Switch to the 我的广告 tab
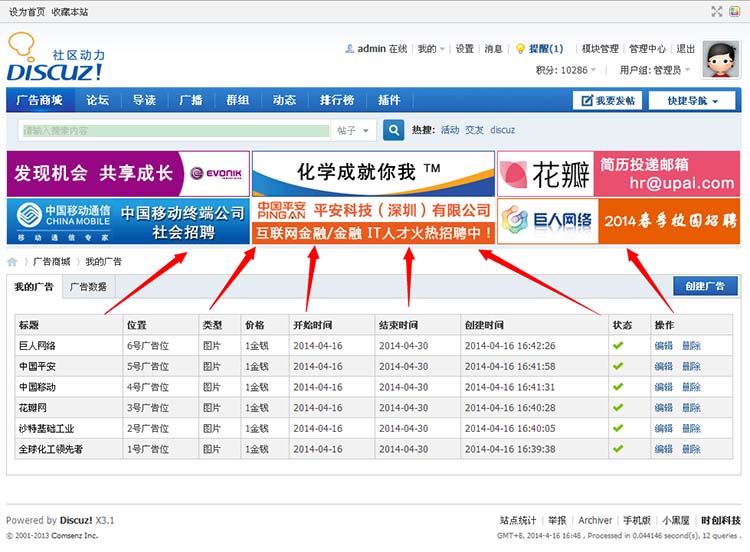Viewport: 750px width, 552px height. click(x=34, y=287)
